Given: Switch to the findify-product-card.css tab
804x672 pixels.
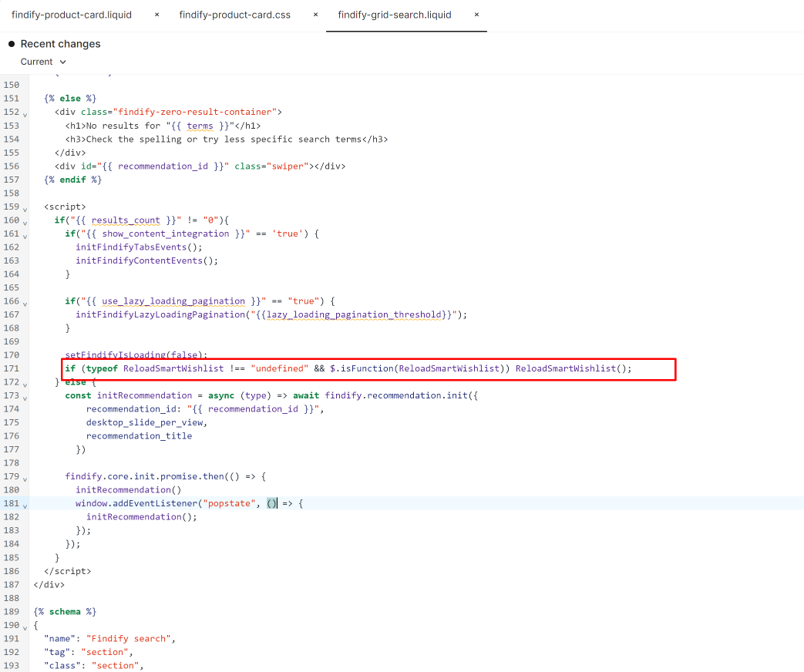Looking at the screenshot, I should (x=234, y=14).
